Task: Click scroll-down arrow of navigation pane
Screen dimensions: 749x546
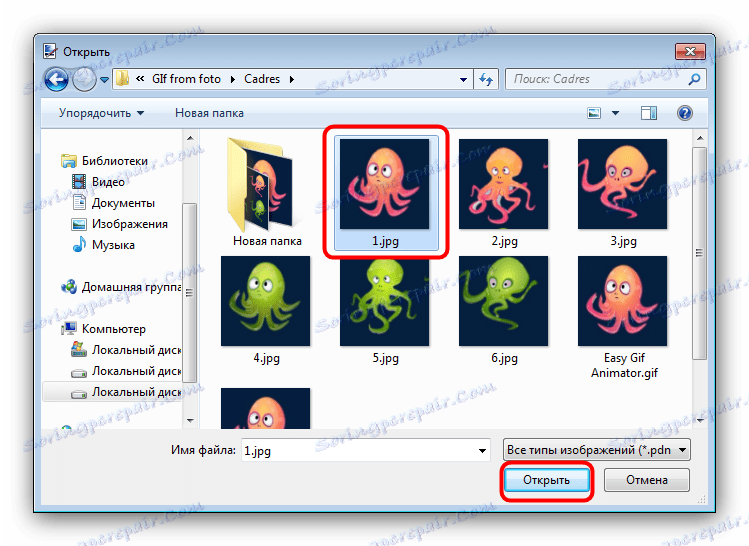Action: (x=190, y=420)
